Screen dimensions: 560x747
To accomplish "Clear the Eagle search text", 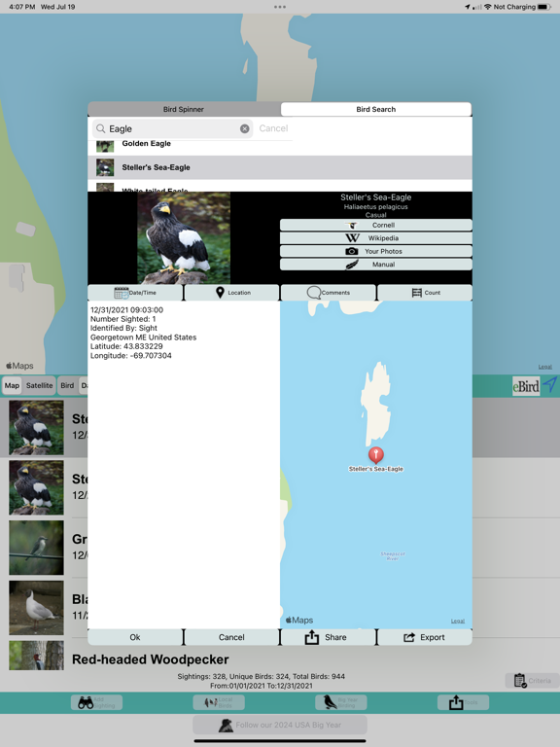I will pos(244,128).
